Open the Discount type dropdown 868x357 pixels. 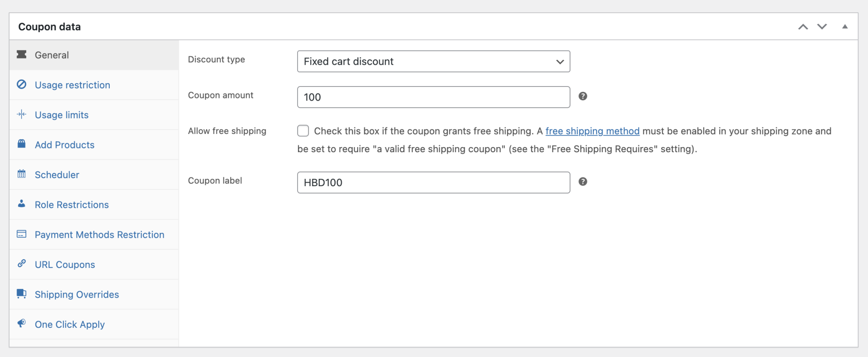pos(433,61)
